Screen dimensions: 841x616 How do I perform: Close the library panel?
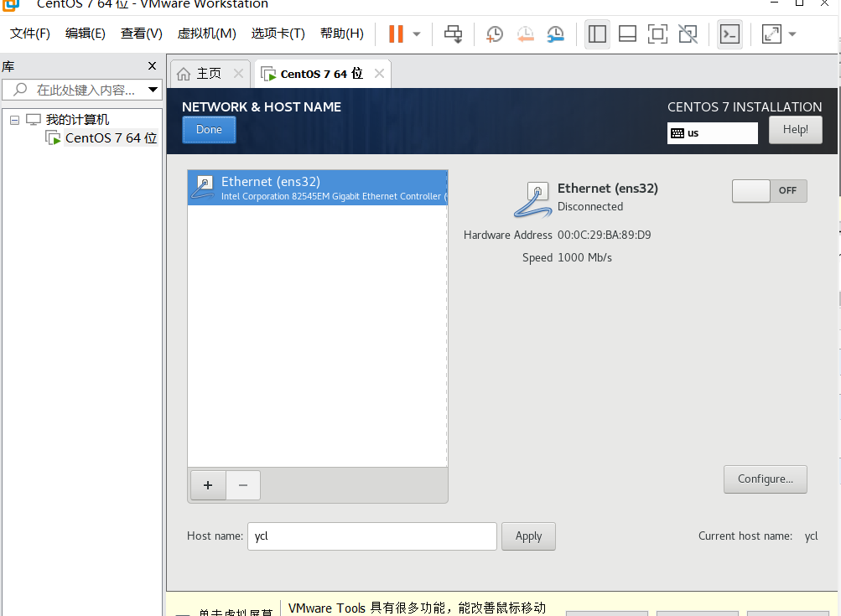pos(153,66)
